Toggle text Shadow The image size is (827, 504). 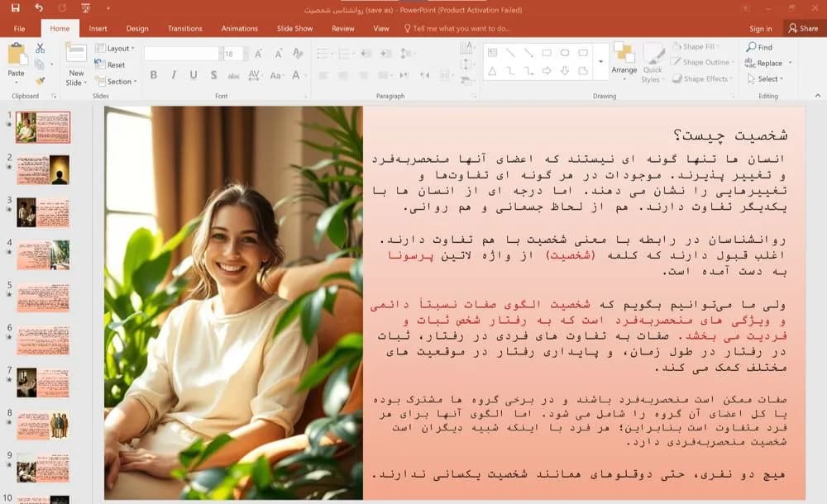click(x=213, y=75)
